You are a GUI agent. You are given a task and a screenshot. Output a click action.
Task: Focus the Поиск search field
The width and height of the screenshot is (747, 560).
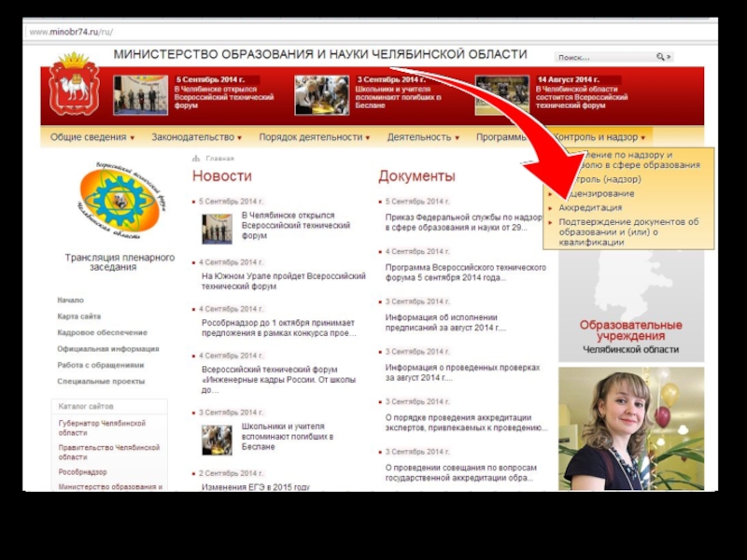click(606, 57)
